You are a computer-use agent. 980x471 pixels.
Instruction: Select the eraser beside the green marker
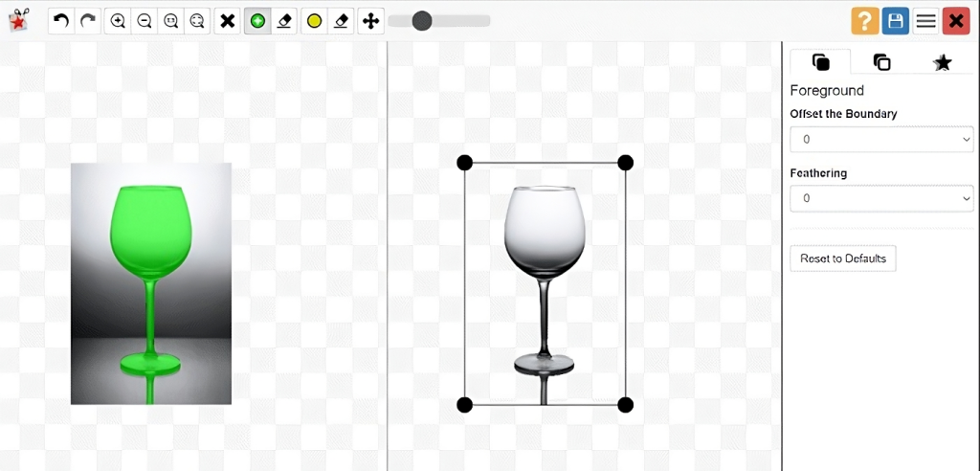click(284, 21)
